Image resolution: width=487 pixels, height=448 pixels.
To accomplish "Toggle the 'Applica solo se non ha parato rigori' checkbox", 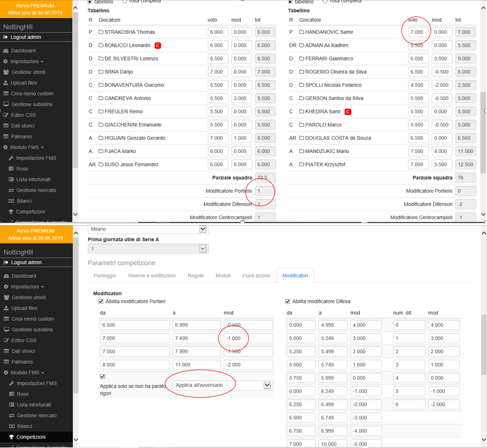I will pos(102,377).
